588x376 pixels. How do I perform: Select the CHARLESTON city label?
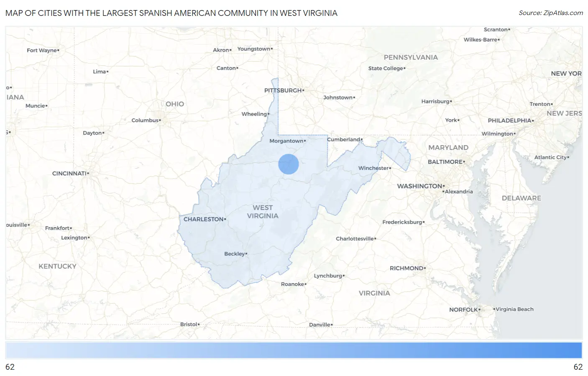click(204, 219)
